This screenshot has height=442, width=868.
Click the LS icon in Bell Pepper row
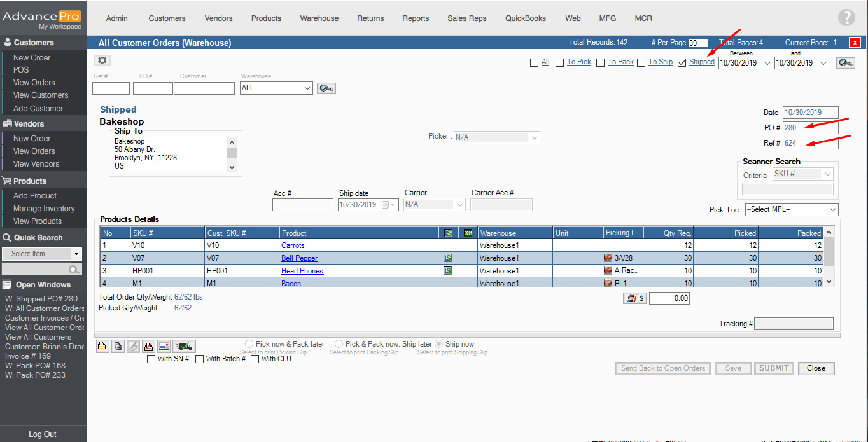pos(447,258)
